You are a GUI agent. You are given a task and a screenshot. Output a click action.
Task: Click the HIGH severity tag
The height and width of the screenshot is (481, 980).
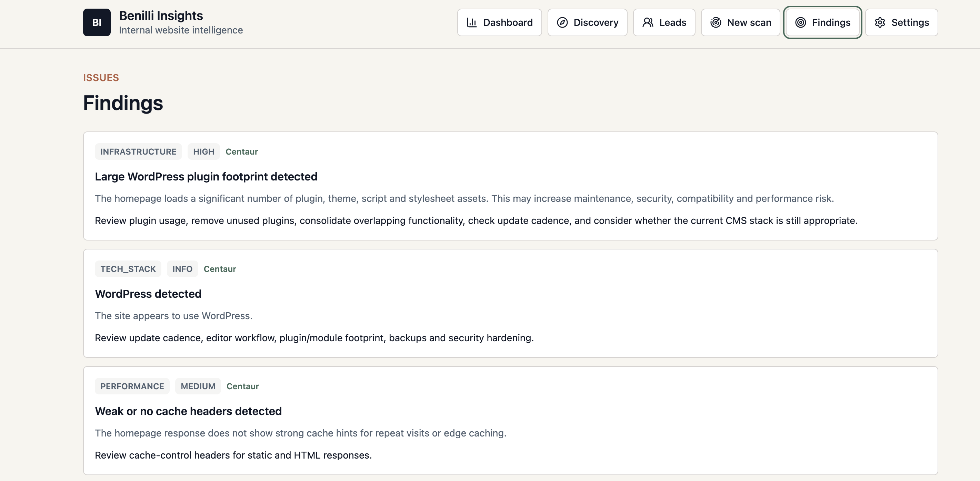pyautogui.click(x=203, y=151)
